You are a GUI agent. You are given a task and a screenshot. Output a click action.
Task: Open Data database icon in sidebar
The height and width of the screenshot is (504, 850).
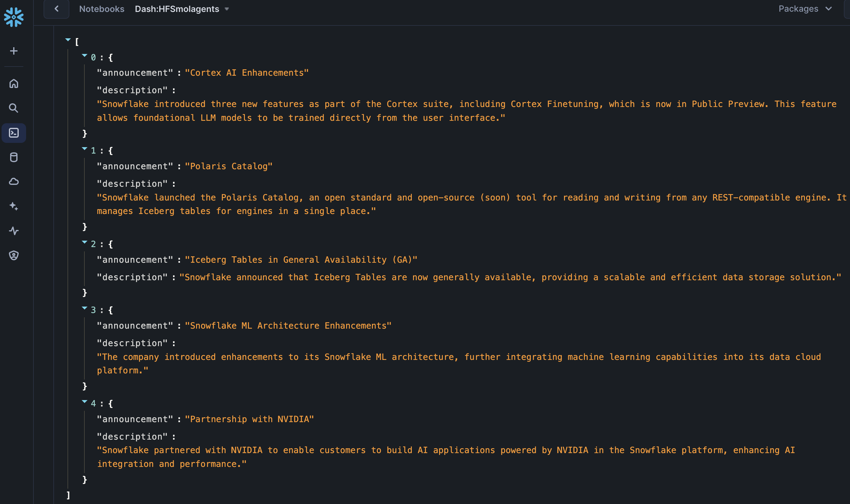point(14,157)
